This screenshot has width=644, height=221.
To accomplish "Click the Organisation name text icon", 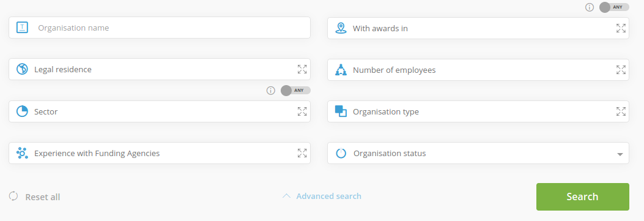I will coord(22,28).
